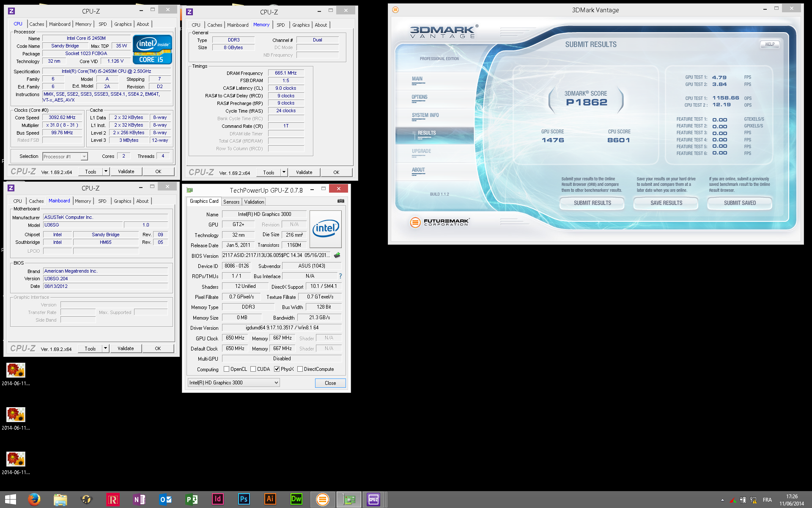
Task: Switch to CPU-Z taskbar button
Action: click(374, 500)
